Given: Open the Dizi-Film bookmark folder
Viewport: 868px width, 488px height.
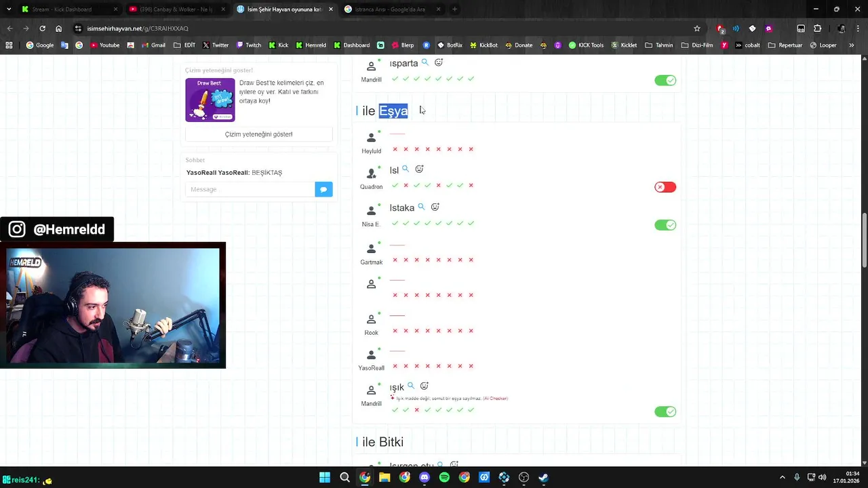Looking at the screenshot, I should point(698,45).
